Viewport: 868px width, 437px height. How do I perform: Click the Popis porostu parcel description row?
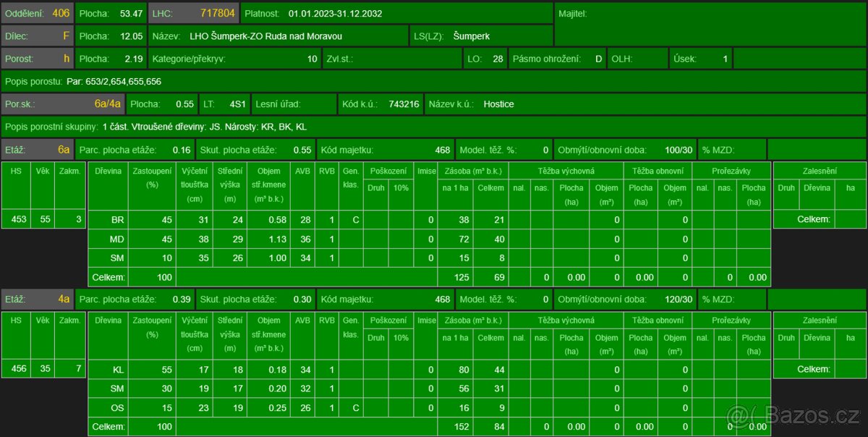(434, 81)
